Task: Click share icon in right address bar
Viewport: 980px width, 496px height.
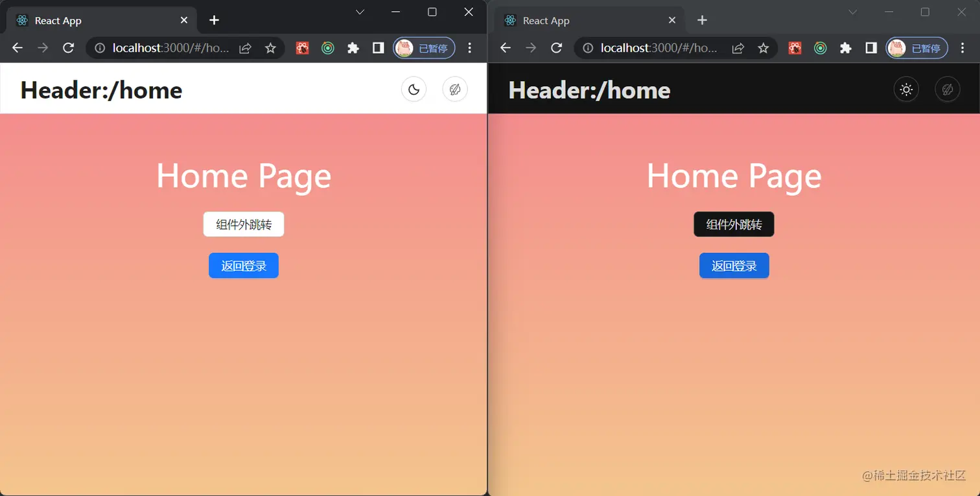Action: (738, 48)
